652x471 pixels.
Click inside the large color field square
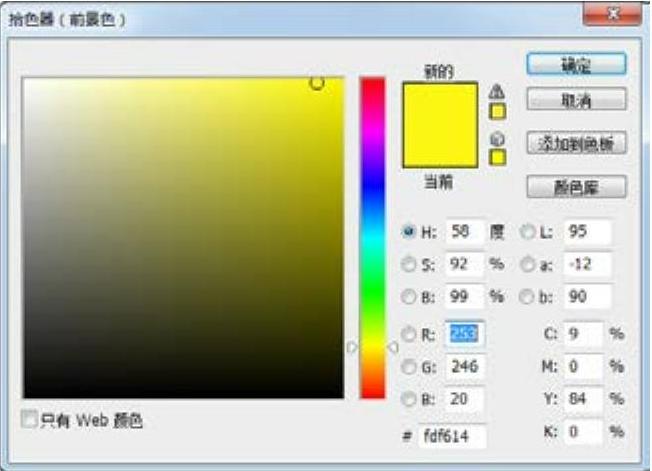pyautogui.click(x=183, y=238)
